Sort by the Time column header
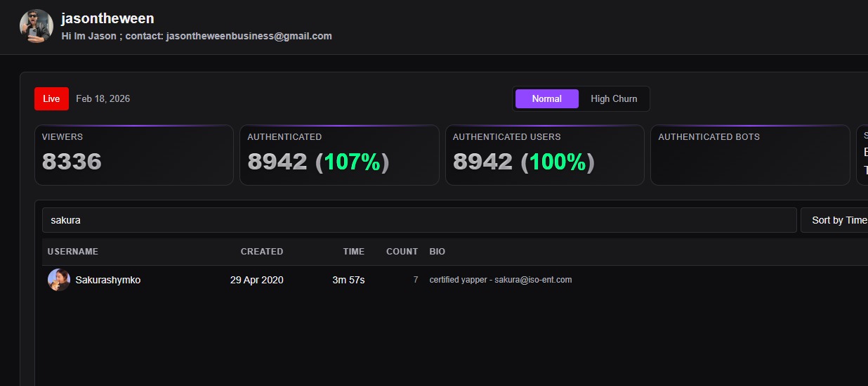The image size is (868, 386). tap(354, 252)
